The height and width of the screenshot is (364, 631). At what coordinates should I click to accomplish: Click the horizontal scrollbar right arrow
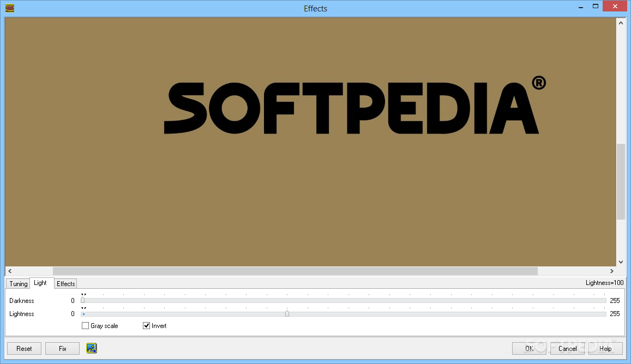click(612, 271)
